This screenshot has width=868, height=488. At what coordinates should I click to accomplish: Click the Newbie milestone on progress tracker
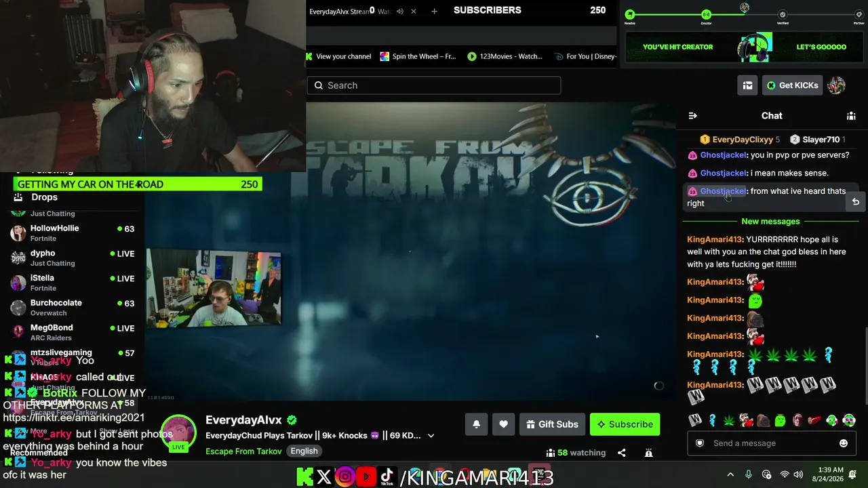coord(630,15)
